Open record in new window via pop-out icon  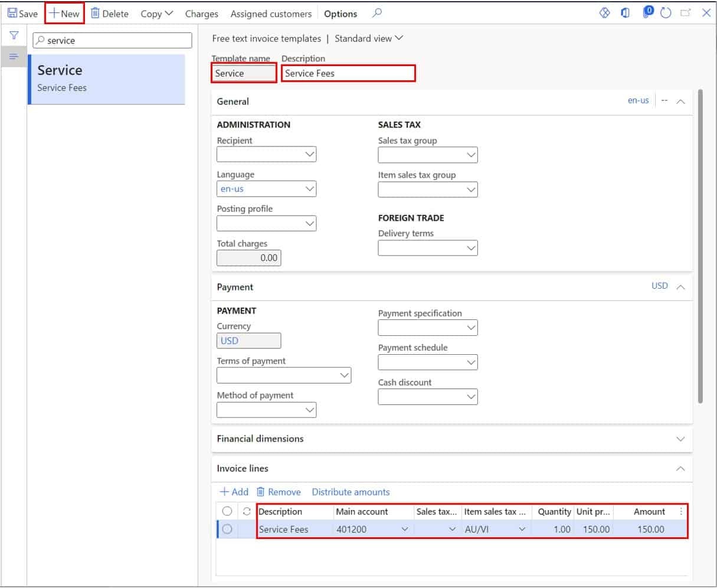(685, 12)
